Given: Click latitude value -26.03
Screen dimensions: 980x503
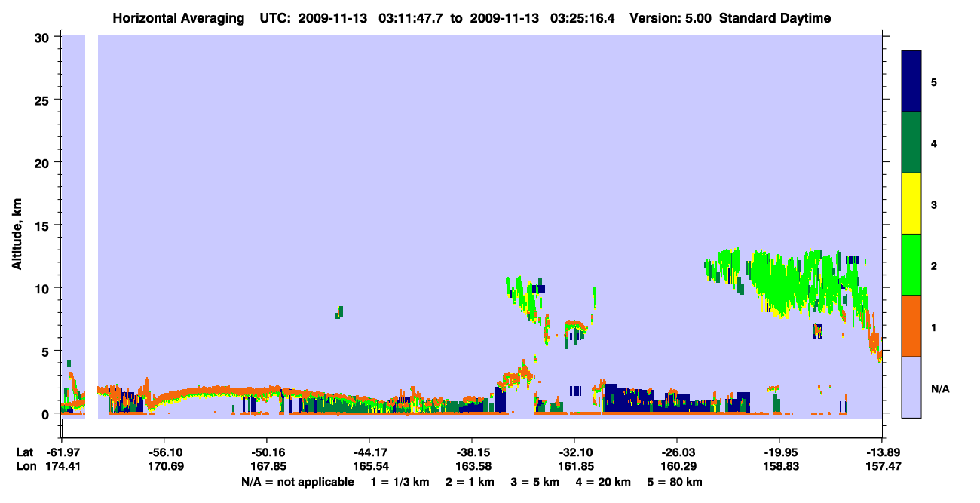Looking at the screenshot, I should 676,452.
